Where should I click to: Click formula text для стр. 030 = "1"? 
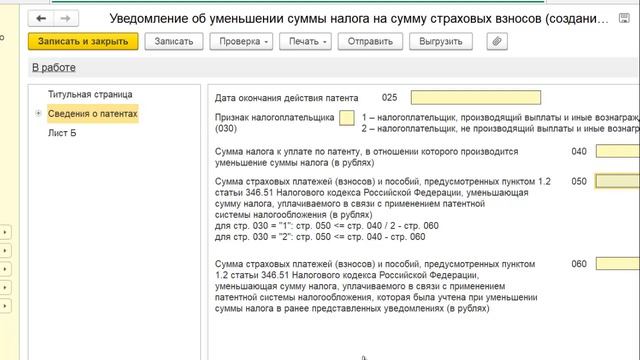327,226
